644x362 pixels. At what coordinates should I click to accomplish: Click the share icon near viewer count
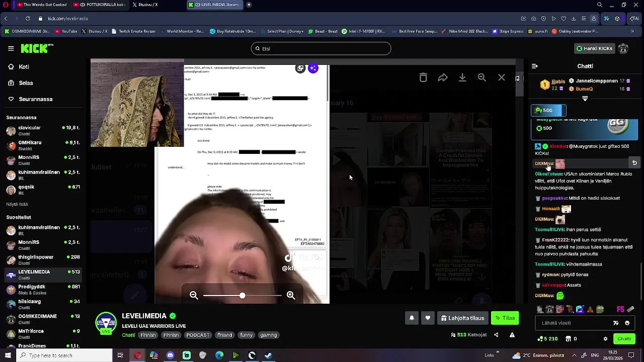pyautogui.click(x=496, y=335)
